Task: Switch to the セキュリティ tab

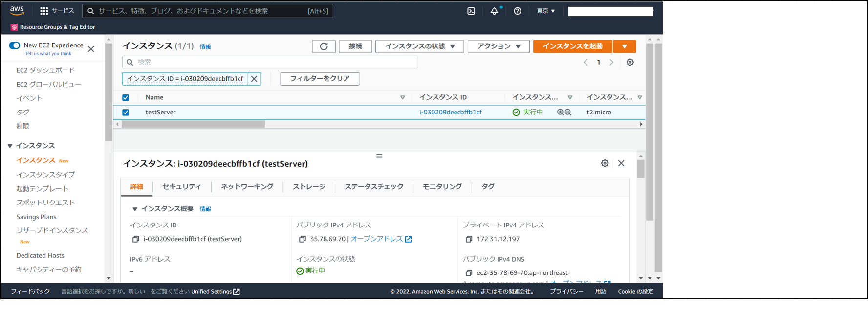Action: [182, 187]
